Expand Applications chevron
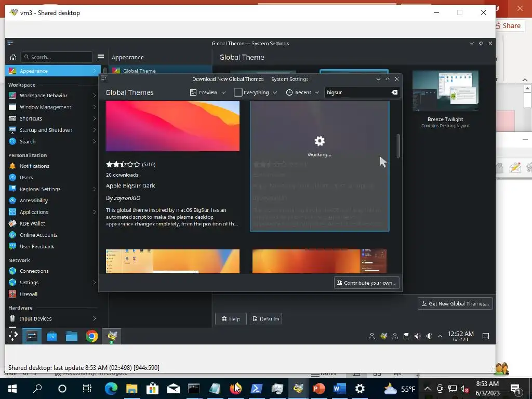This screenshot has width=532, height=399. click(95, 212)
